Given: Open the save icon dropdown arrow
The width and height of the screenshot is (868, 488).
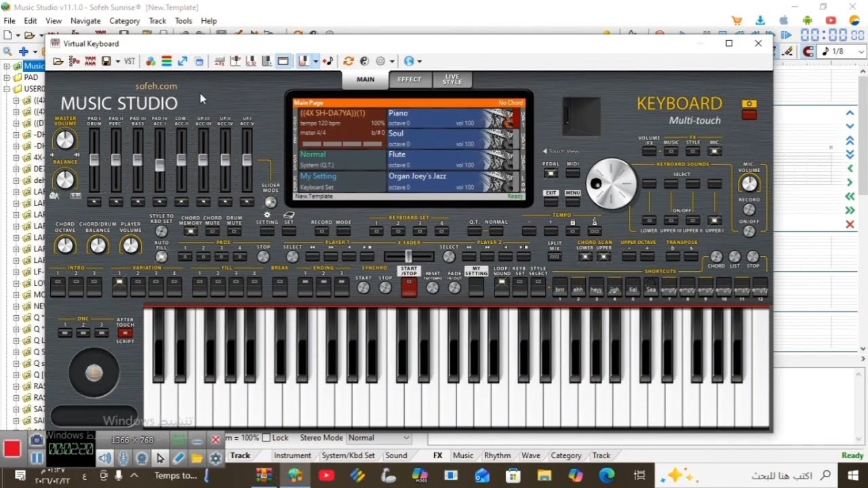Looking at the screenshot, I should 118,62.
